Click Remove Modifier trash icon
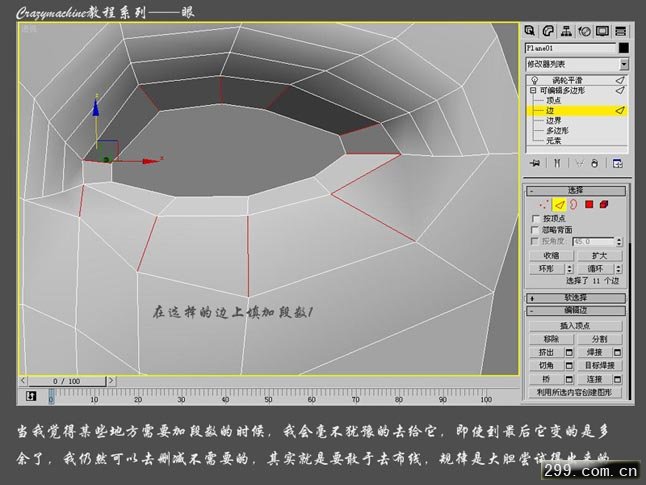 pos(594,163)
